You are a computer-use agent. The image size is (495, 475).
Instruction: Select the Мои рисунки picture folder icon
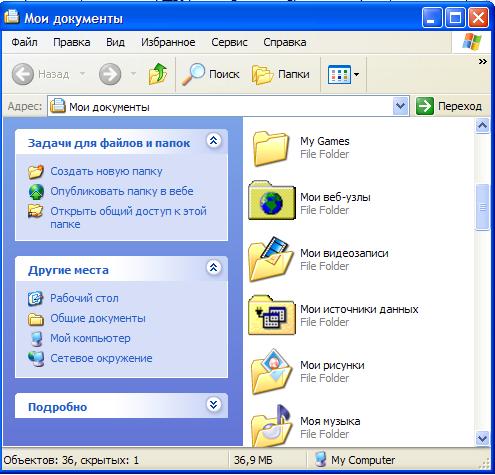(271, 371)
